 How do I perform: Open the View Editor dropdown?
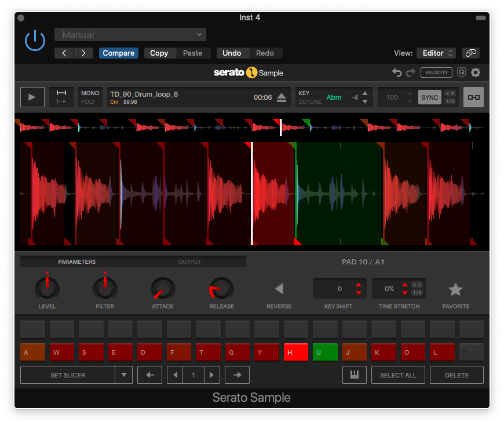[436, 53]
